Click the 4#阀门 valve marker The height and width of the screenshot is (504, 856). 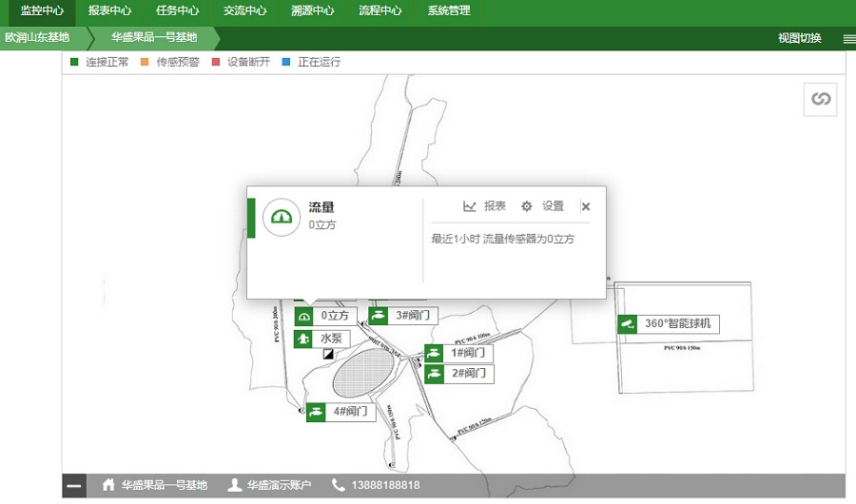[340, 412]
